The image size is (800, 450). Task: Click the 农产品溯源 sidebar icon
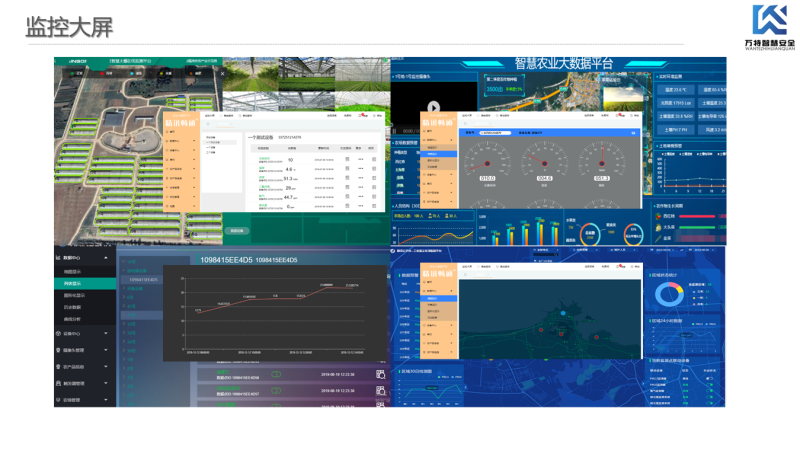tap(58, 367)
